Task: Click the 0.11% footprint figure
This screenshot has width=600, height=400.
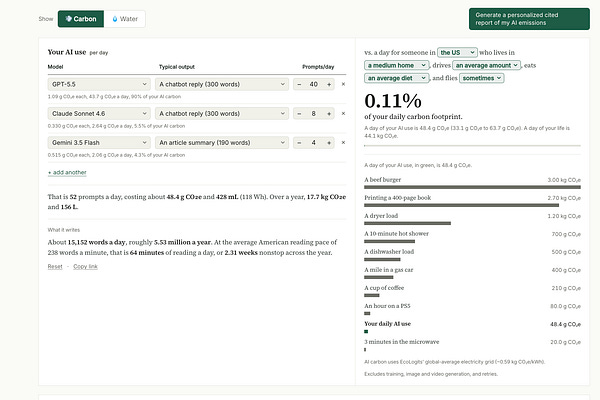Action: tap(393, 101)
